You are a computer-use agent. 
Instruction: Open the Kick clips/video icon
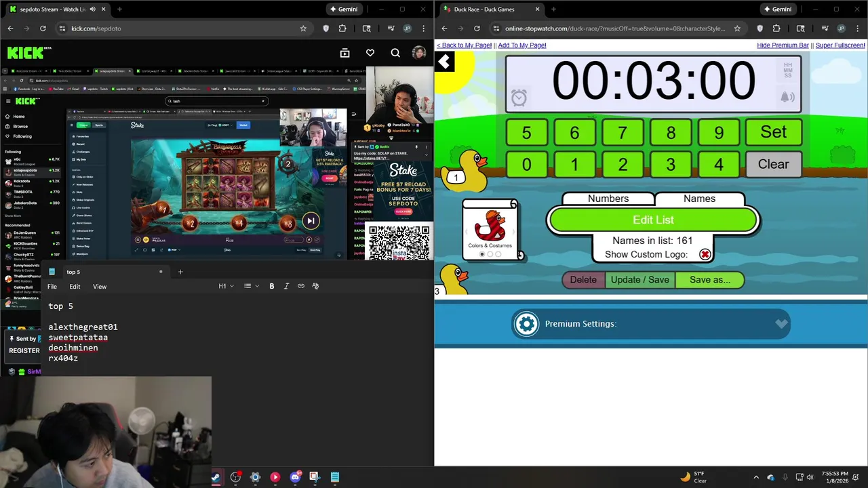[344, 53]
